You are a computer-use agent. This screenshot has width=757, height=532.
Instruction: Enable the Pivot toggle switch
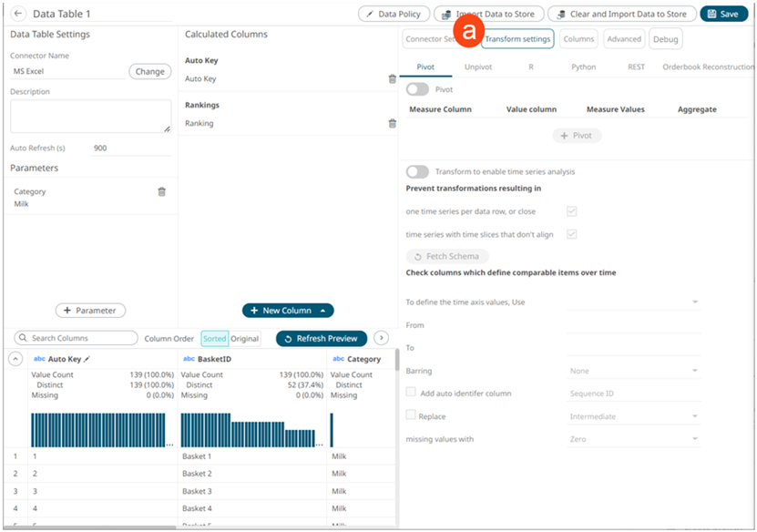pos(417,89)
